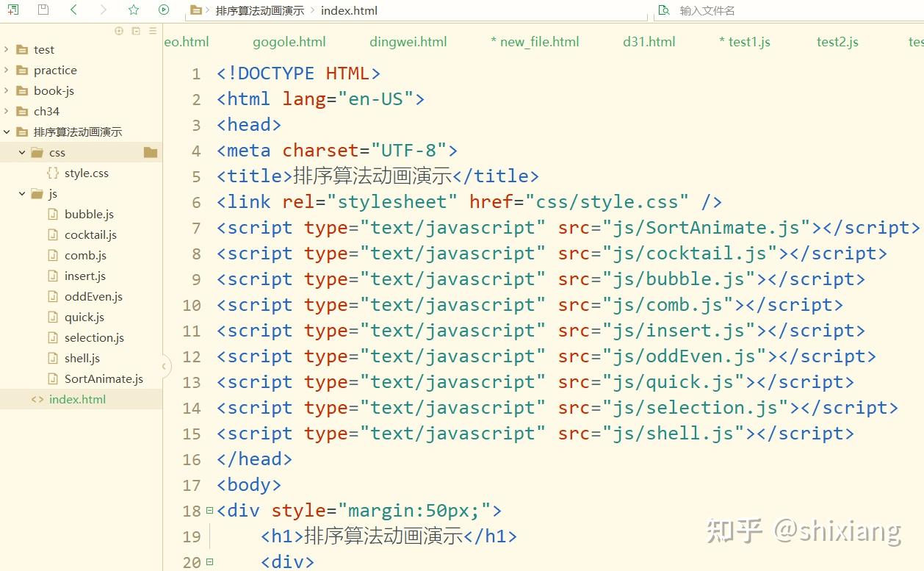
Task: Open SortAnimate.js in the file tree
Action: tap(104, 378)
